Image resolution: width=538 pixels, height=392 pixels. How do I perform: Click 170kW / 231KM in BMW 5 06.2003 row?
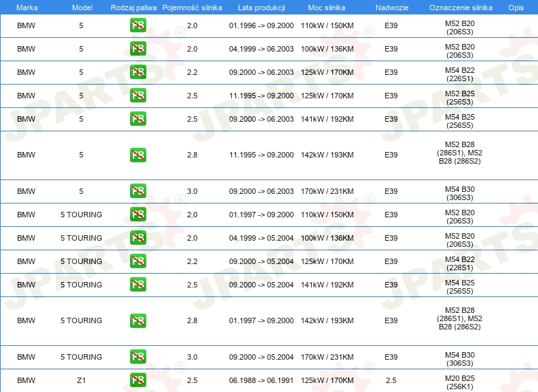(x=327, y=191)
